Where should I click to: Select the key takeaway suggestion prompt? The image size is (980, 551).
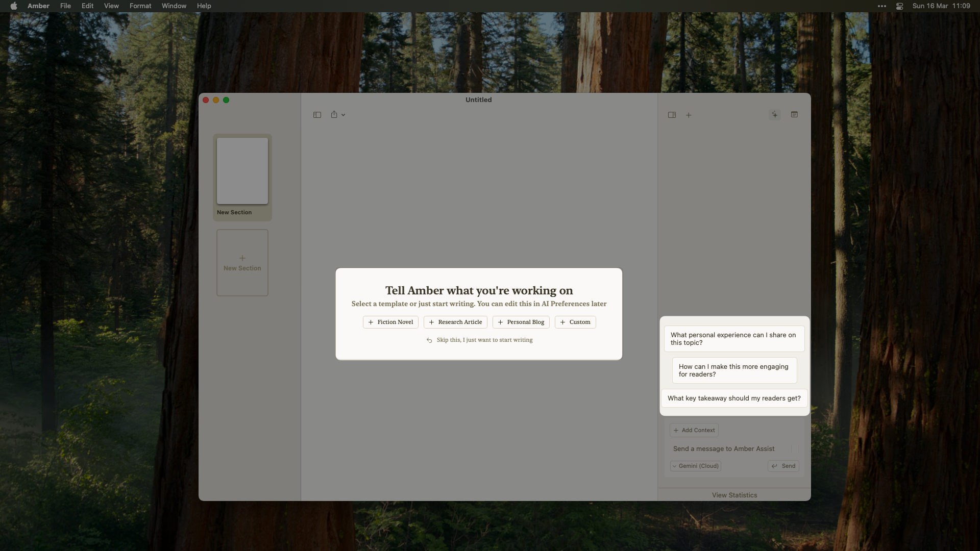(x=734, y=398)
